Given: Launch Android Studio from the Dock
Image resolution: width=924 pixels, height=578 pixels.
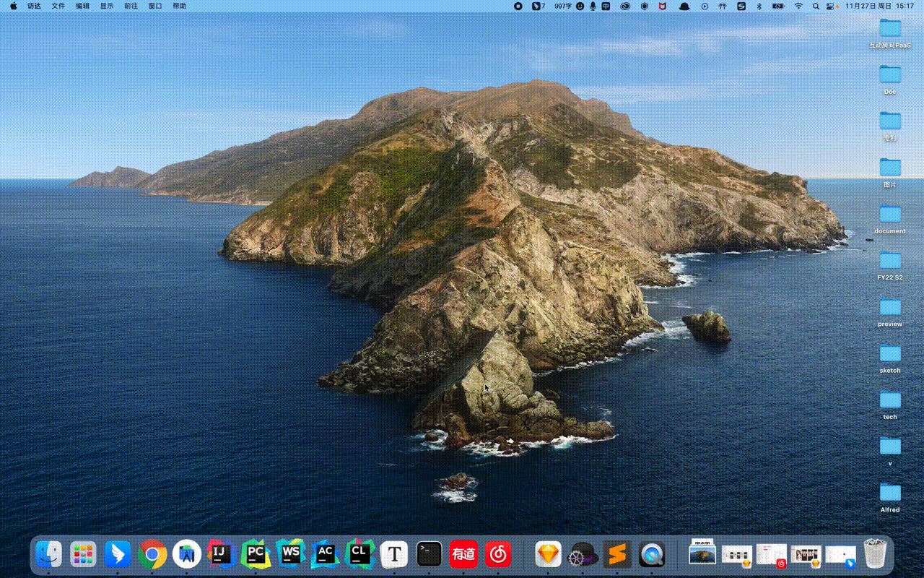Looking at the screenshot, I should pyautogui.click(x=187, y=554).
